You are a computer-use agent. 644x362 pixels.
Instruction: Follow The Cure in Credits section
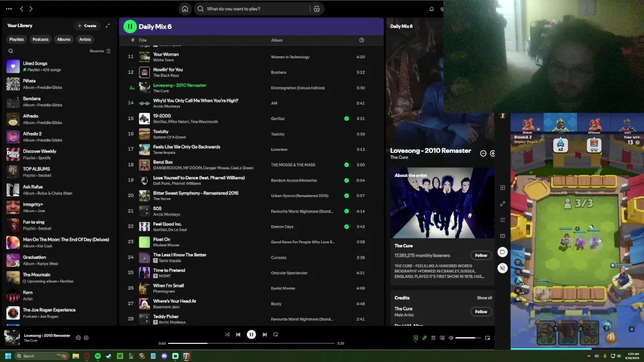click(481, 312)
